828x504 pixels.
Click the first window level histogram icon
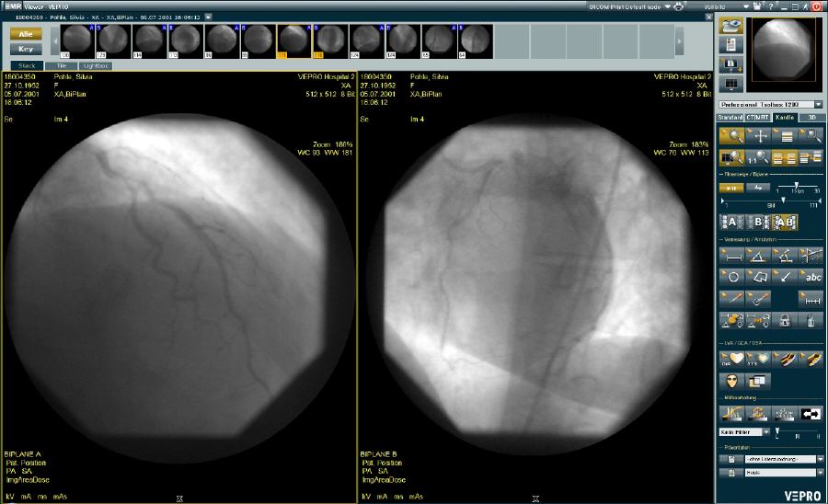click(x=732, y=413)
